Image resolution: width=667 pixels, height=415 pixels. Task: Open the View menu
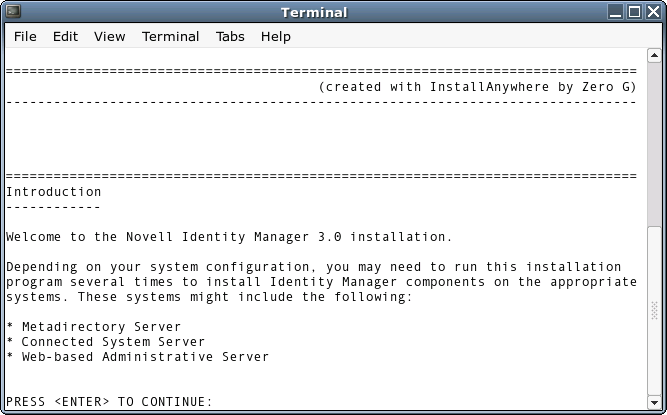click(110, 37)
